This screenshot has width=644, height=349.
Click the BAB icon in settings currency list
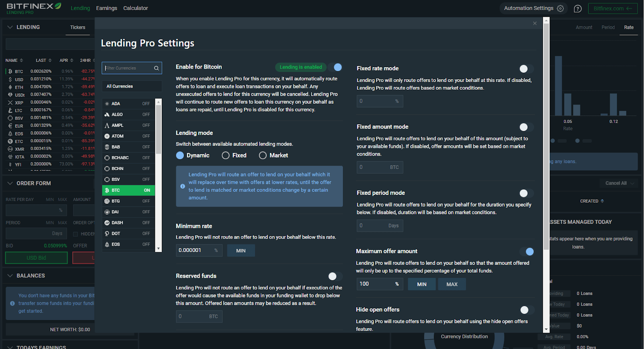tap(107, 147)
